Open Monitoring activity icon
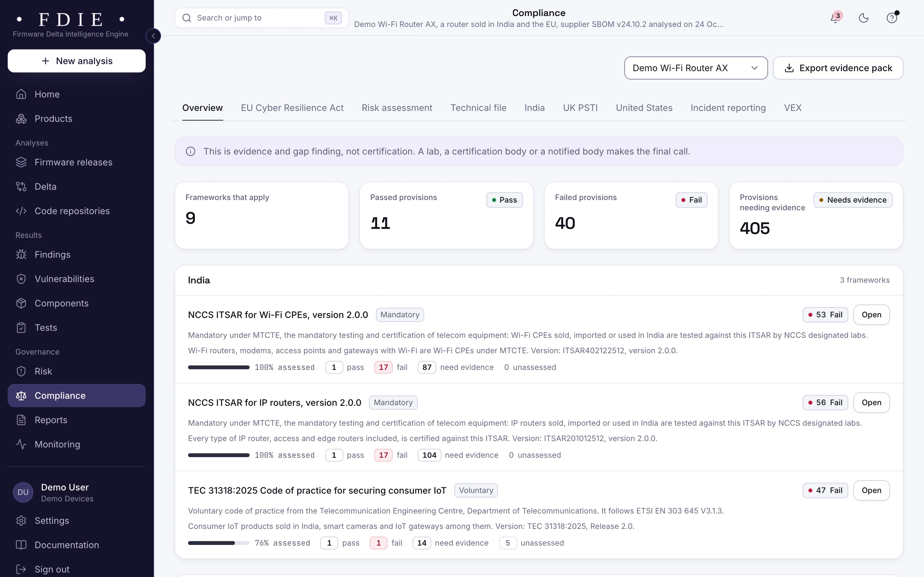The image size is (924, 577). click(21, 444)
